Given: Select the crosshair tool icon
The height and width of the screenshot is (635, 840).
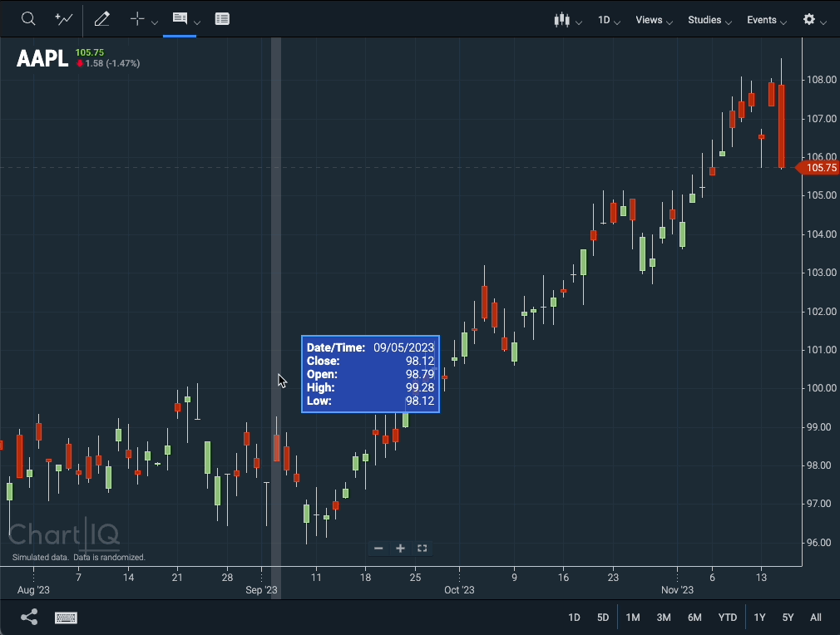Looking at the screenshot, I should (137, 19).
